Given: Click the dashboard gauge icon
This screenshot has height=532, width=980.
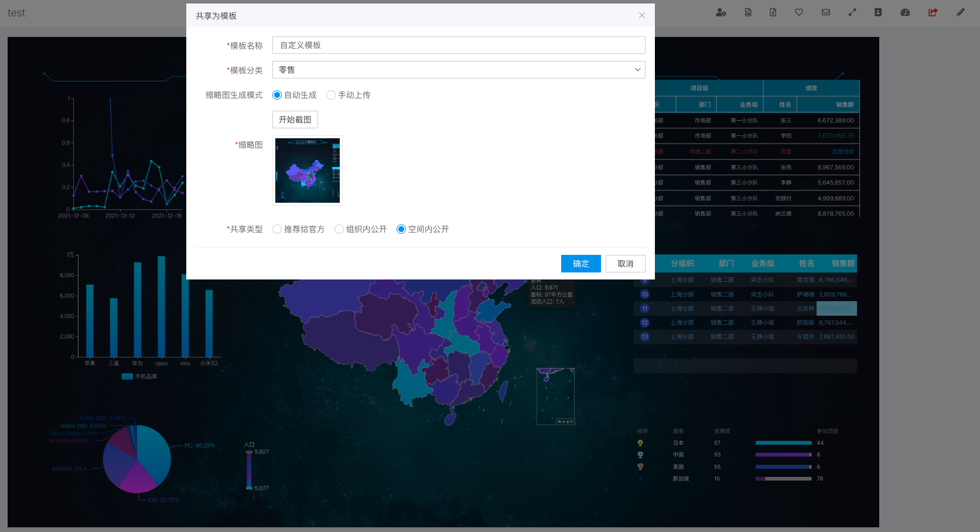Looking at the screenshot, I should 905,12.
